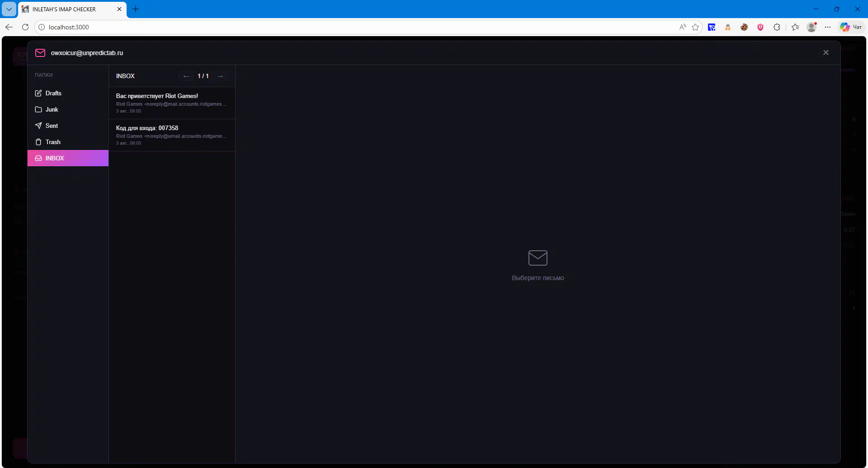Image resolution: width=868 pixels, height=468 pixels.
Task: Go to next page of inbox
Action: click(220, 76)
